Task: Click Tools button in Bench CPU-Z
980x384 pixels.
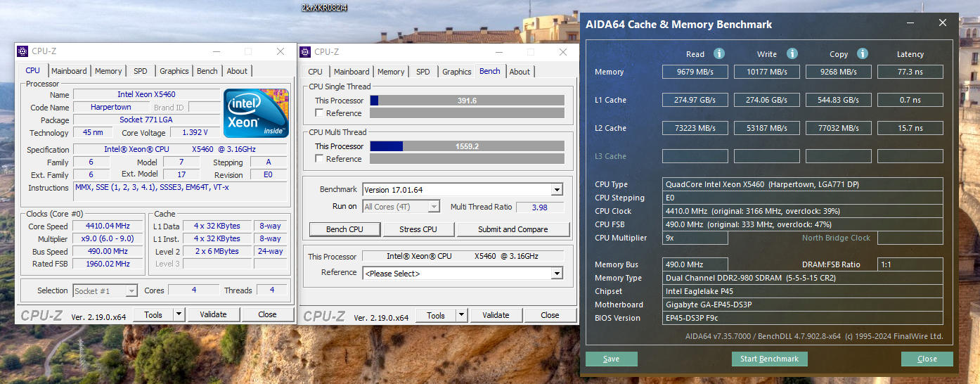Action: pos(436,316)
